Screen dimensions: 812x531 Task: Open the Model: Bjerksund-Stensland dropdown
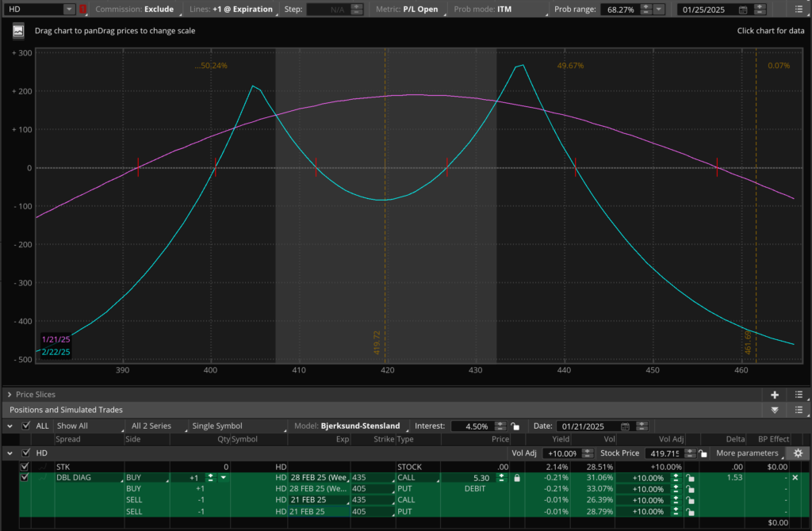click(x=350, y=426)
